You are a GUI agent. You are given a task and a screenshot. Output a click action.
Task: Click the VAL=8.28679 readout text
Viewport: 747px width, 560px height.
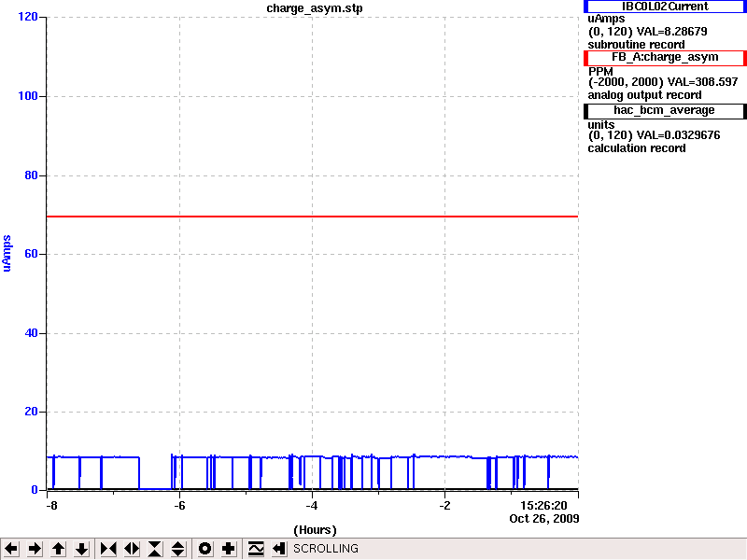point(671,32)
